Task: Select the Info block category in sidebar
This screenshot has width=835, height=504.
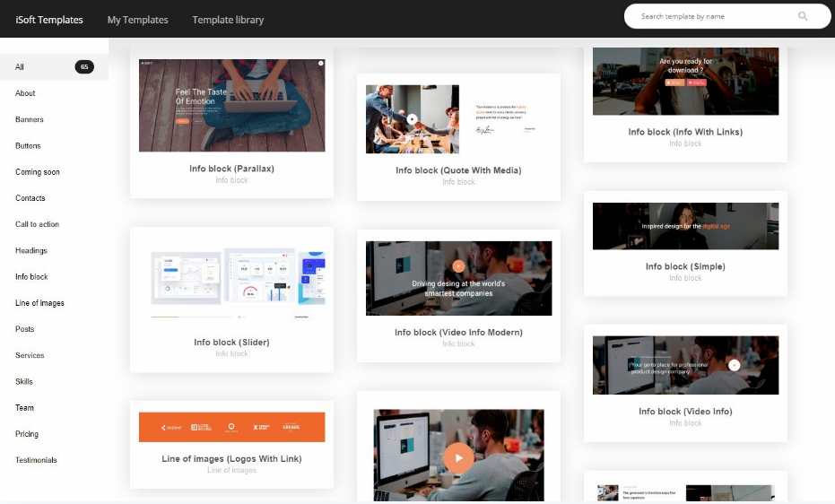Action: coord(31,277)
